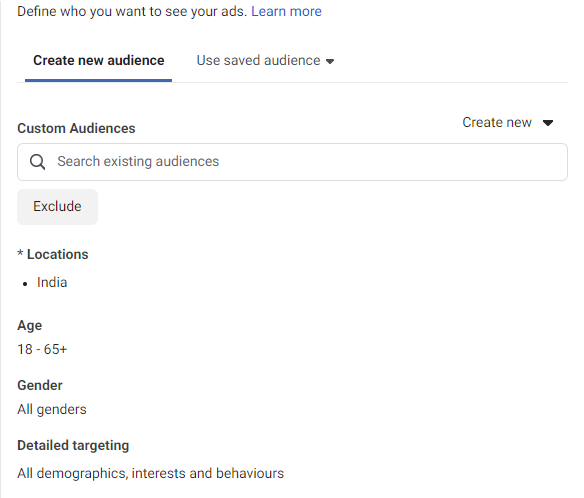Select All demographics, interests and behaviours text
Viewport: 584px width, 498px height.
point(150,473)
